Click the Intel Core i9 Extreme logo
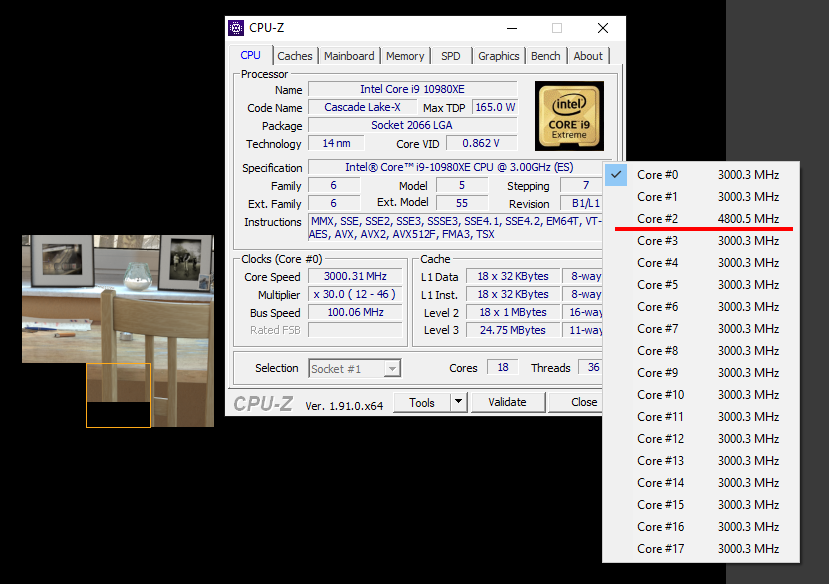 (x=569, y=116)
